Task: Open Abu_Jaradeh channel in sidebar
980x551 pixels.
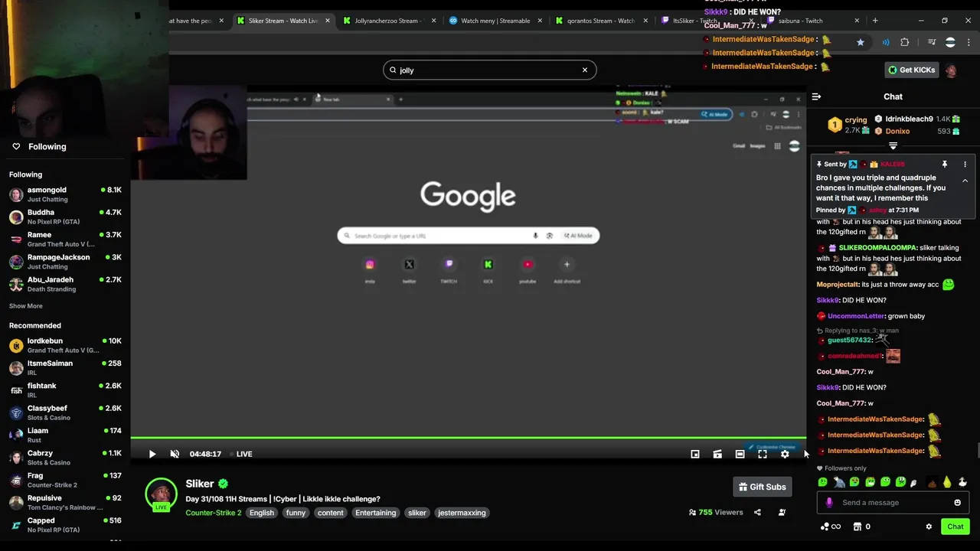Action: pyautogui.click(x=65, y=284)
